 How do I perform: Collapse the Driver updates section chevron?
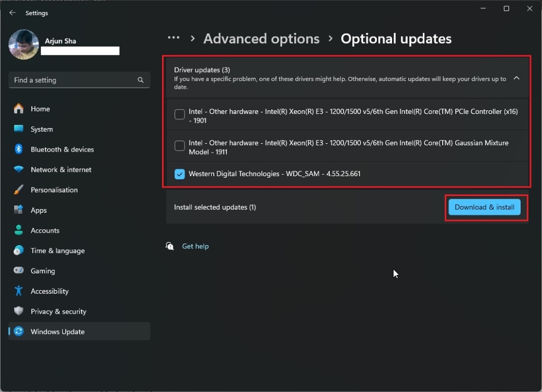pos(516,77)
